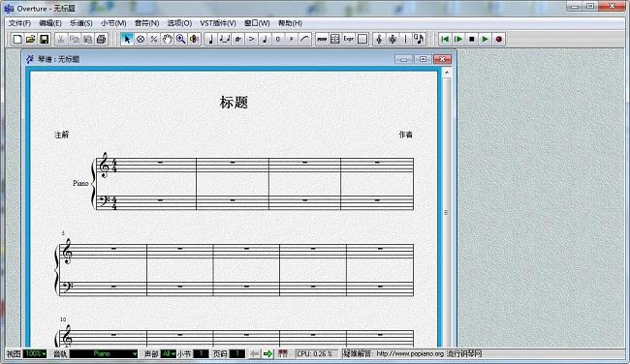Play from current bar
Image resolution: width=630 pixels, height=364 pixels.
(458, 39)
